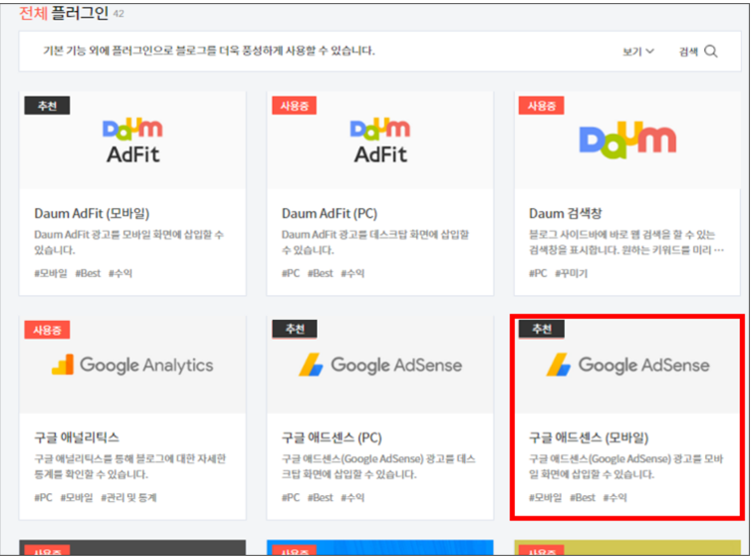Image resolution: width=753 pixels, height=560 pixels.
Task: Click the plugin count 42
Action: coord(119,14)
